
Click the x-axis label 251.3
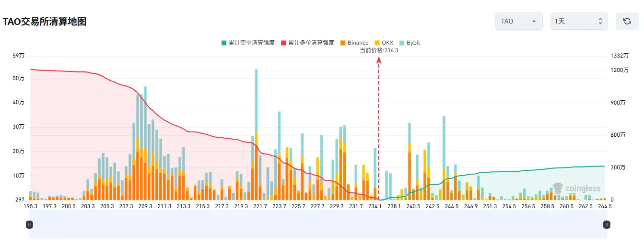click(x=490, y=206)
